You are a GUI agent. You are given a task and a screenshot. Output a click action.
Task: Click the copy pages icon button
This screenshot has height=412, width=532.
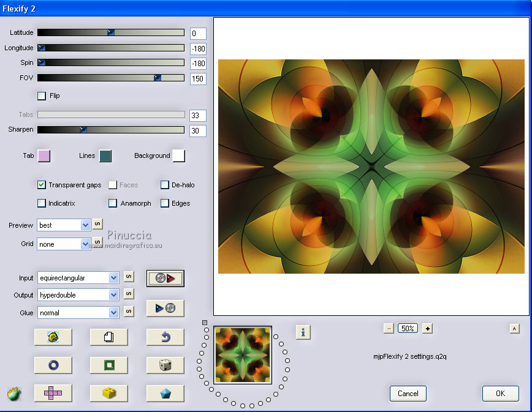pos(109,337)
